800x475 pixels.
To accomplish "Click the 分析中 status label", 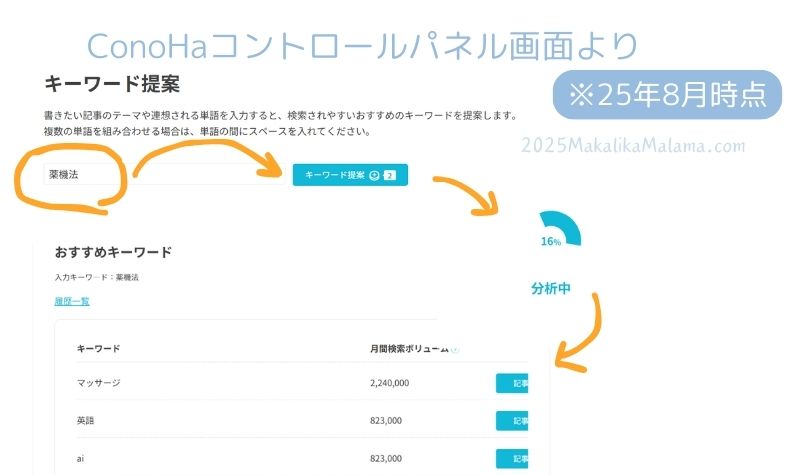I will (551, 288).
